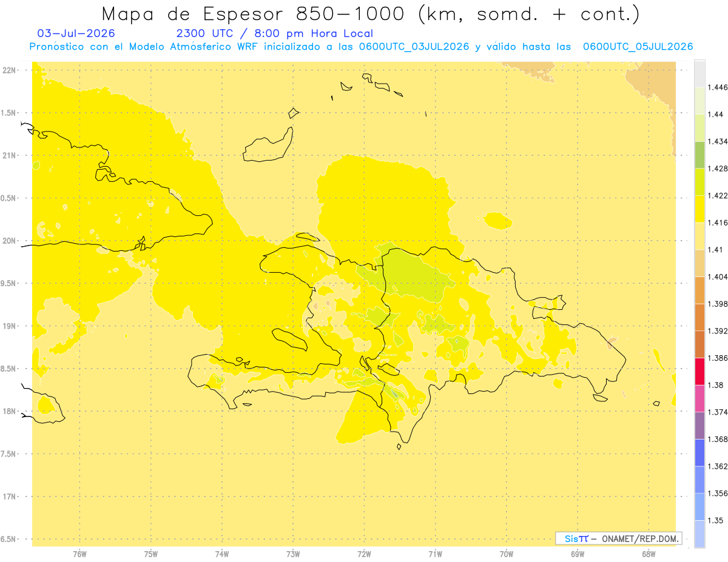This screenshot has height=562, width=728.
Task: Select legend value "1.386"
Action: pyautogui.click(x=718, y=358)
